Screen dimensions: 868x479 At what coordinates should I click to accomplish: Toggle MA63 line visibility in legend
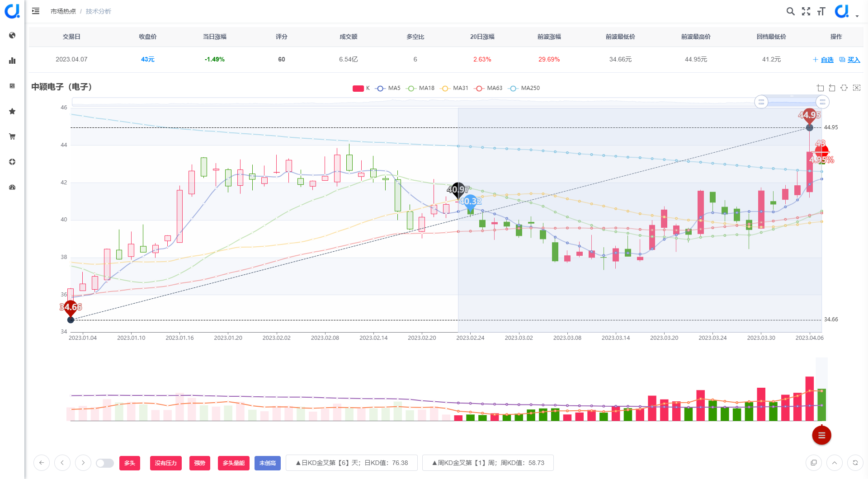pyautogui.click(x=488, y=88)
